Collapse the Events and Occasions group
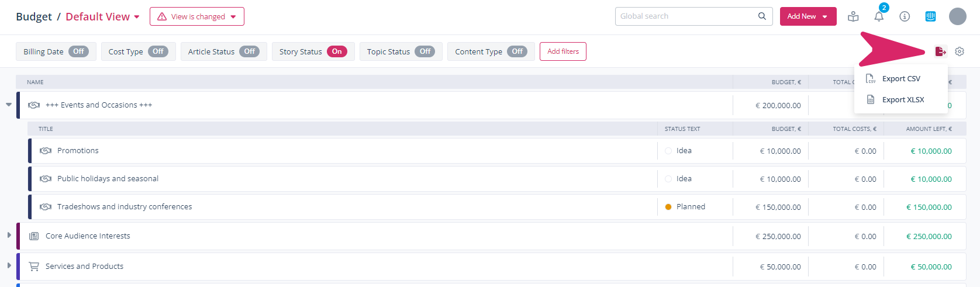 (9, 105)
